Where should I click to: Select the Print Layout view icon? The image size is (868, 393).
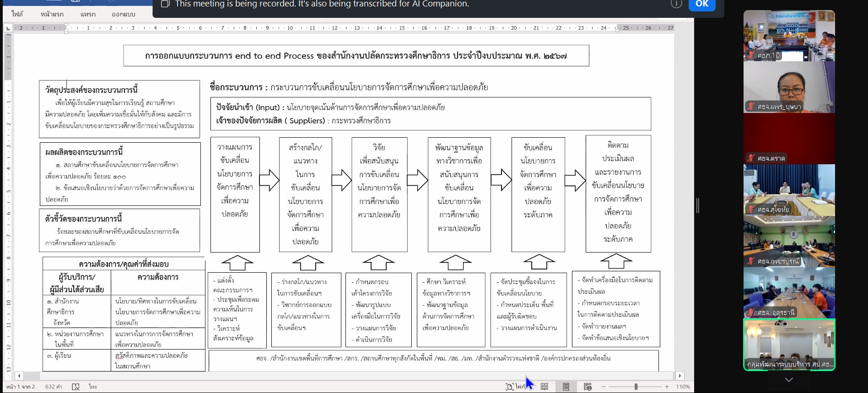566,387
